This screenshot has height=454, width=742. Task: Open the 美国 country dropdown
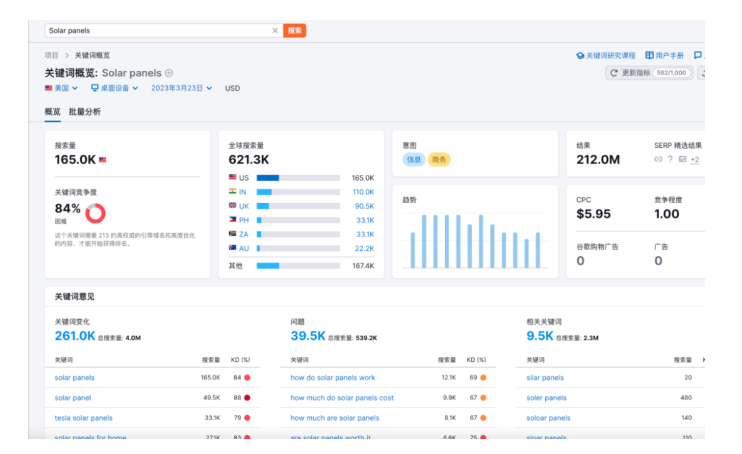61,88
